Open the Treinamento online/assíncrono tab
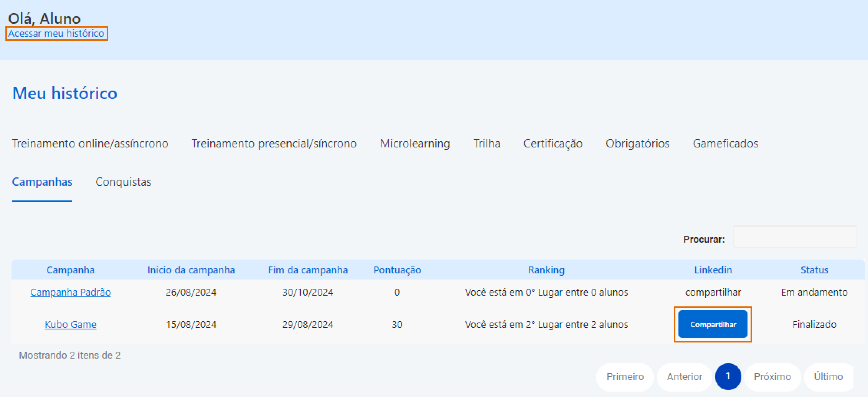The image size is (868, 397). tap(90, 143)
